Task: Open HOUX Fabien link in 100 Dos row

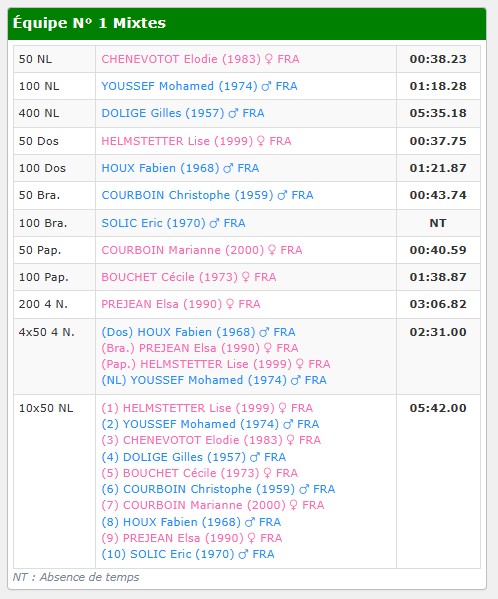Action: point(180,168)
